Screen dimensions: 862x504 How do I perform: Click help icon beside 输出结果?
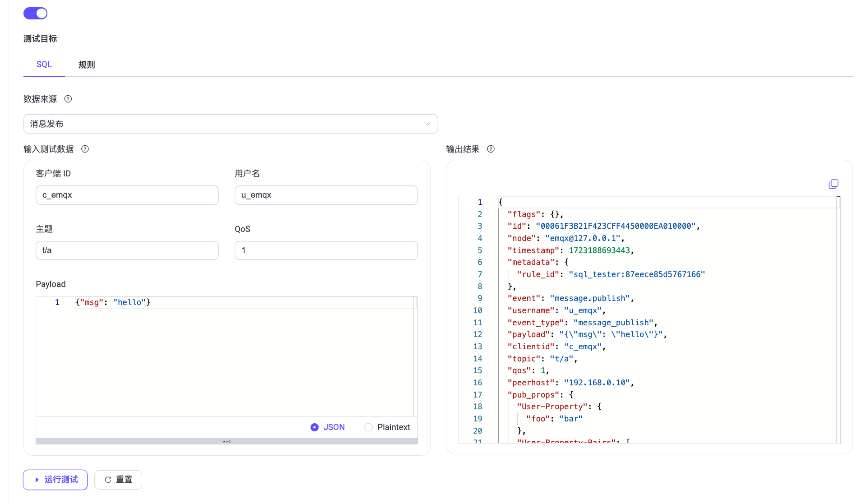(x=491, y=149)
